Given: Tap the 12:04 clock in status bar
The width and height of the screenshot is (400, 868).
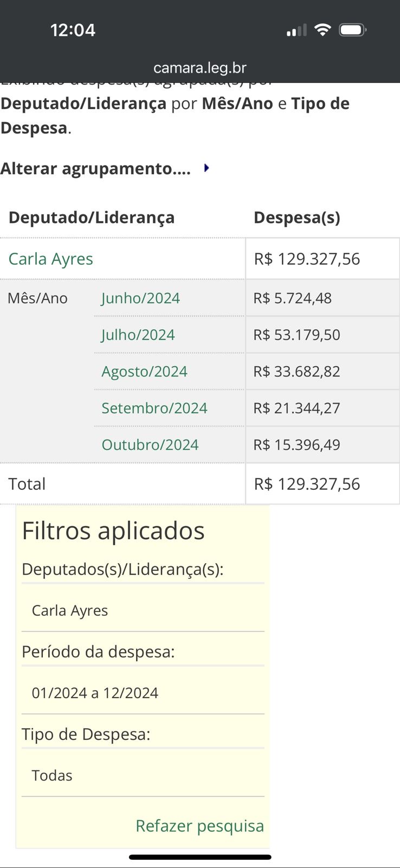Looking at the screenshot, I should coord(73,30).
